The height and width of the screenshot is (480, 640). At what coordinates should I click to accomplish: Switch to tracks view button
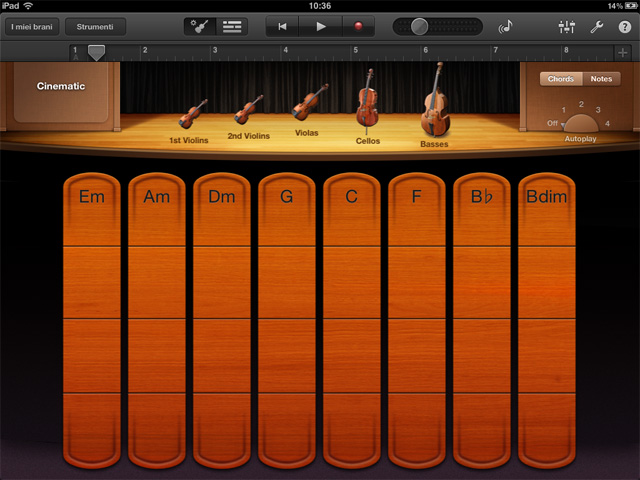click(232, 27)
